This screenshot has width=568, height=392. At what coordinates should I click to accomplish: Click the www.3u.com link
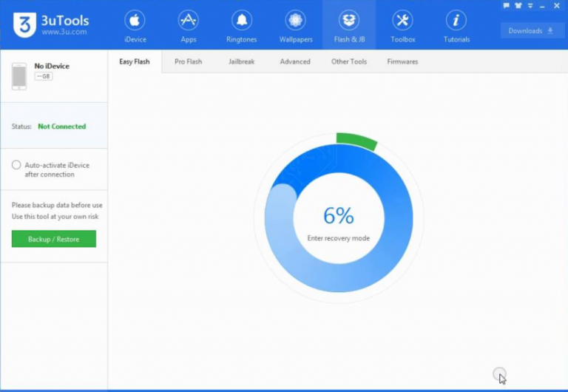click(x=64, y=32)
